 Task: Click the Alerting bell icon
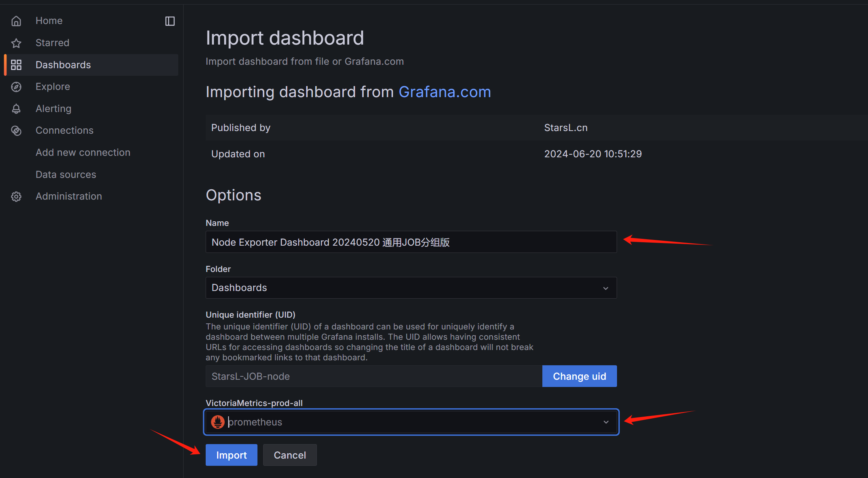(x=16, y=109)
